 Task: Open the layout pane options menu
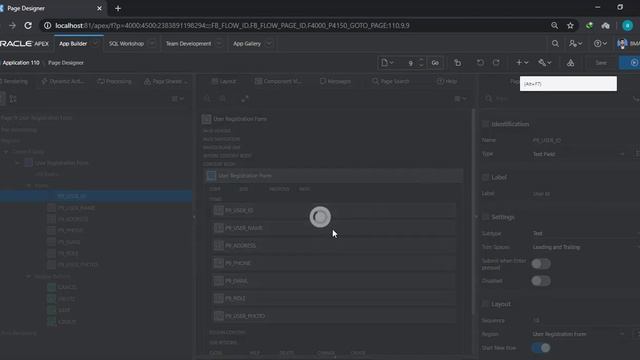pos(460,99)
